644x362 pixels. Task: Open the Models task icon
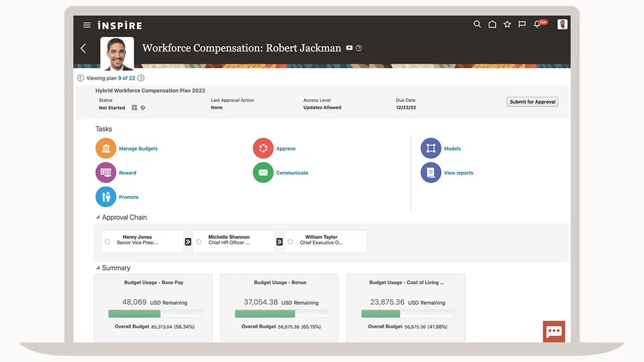tap(431, 148)
